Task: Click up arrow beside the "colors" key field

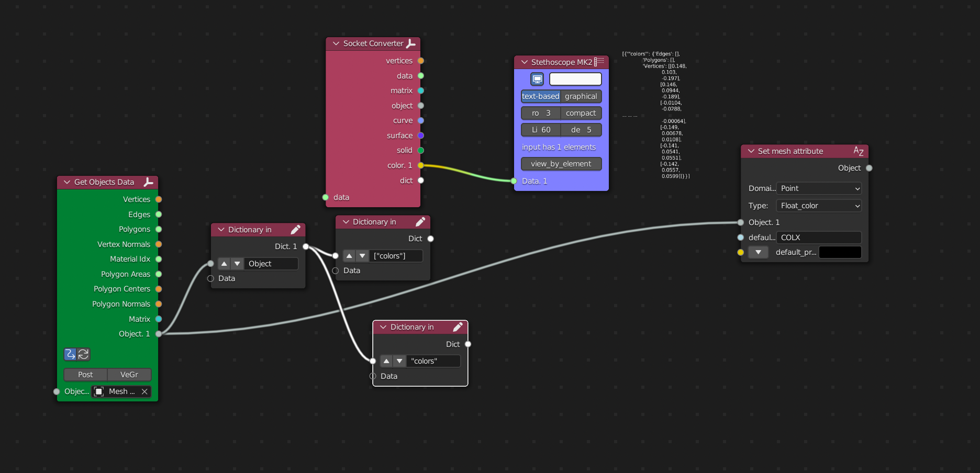Action: click(386, 361)
